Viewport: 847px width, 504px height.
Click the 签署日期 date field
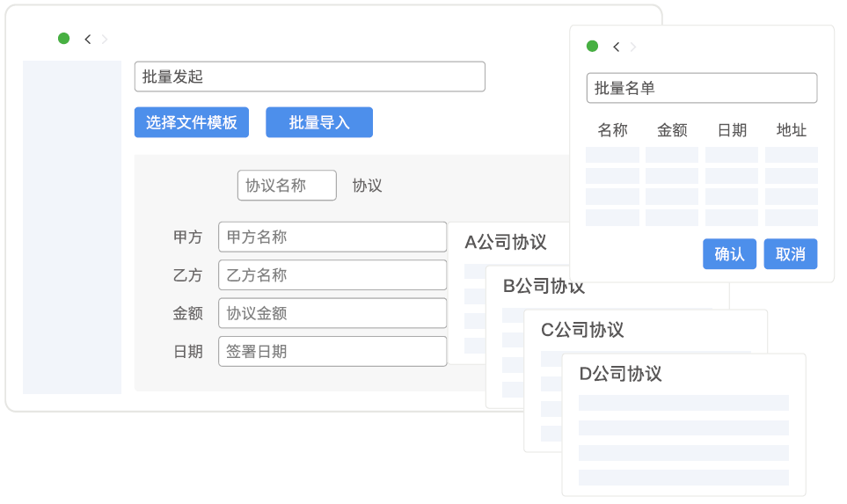[x=332, y=352]
